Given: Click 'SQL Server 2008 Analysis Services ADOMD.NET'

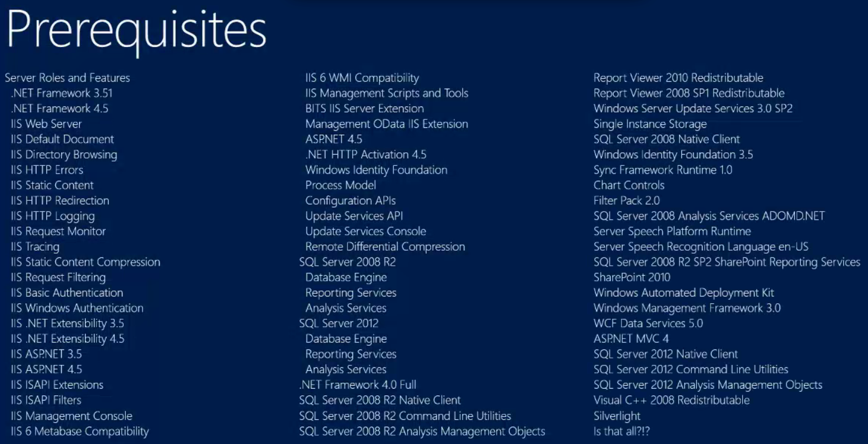Looking at the screenshot, I should [709, 216].
